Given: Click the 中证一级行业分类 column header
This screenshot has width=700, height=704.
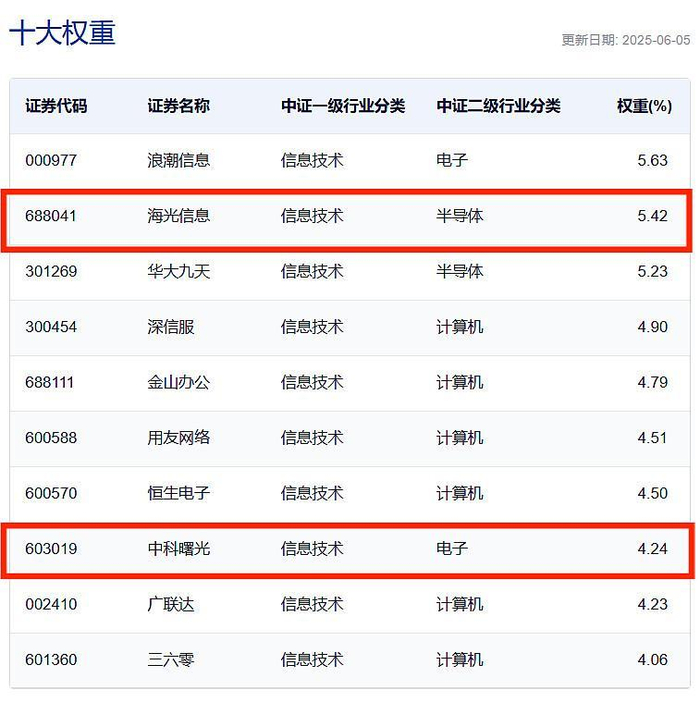Looking at the screenshot, I should pyautogui.click(x=343, y=106).
